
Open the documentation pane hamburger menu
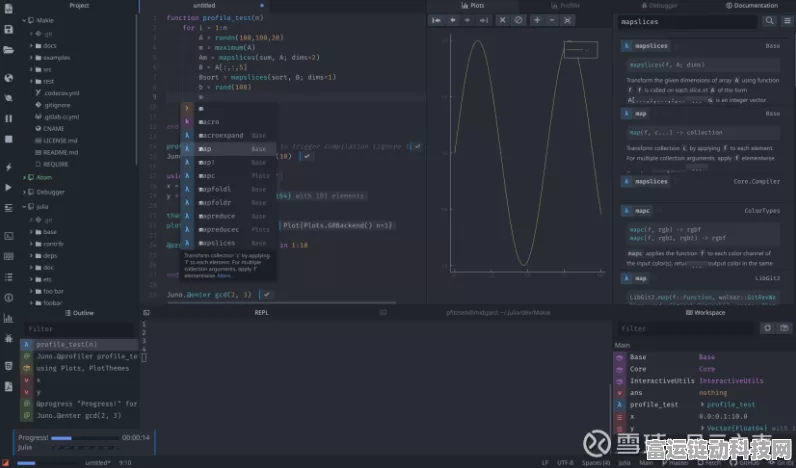787,21
